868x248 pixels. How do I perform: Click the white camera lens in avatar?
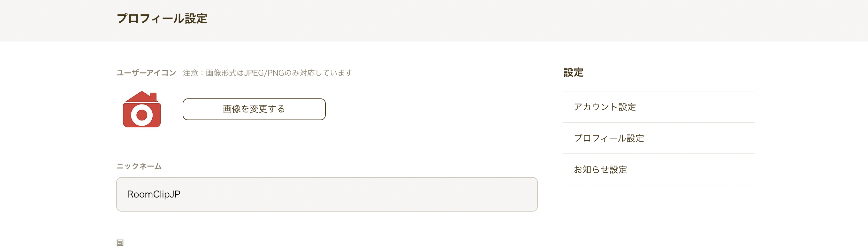(141, 115)
